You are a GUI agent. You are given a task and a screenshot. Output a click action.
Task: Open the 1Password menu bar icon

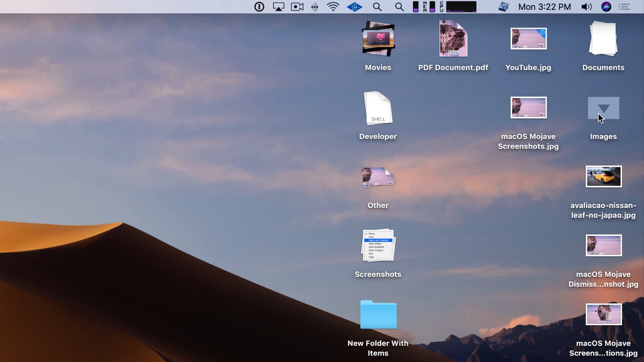coord(259,7)
